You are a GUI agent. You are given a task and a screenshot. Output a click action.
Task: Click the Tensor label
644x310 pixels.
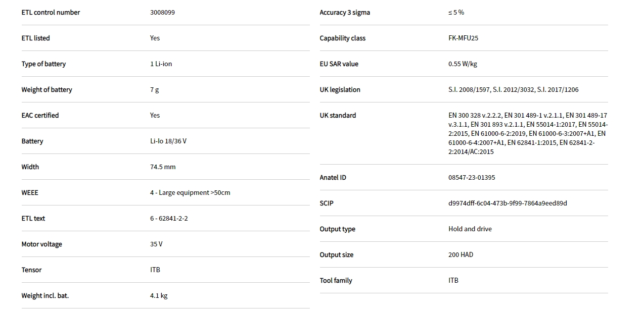pos(31,270)
